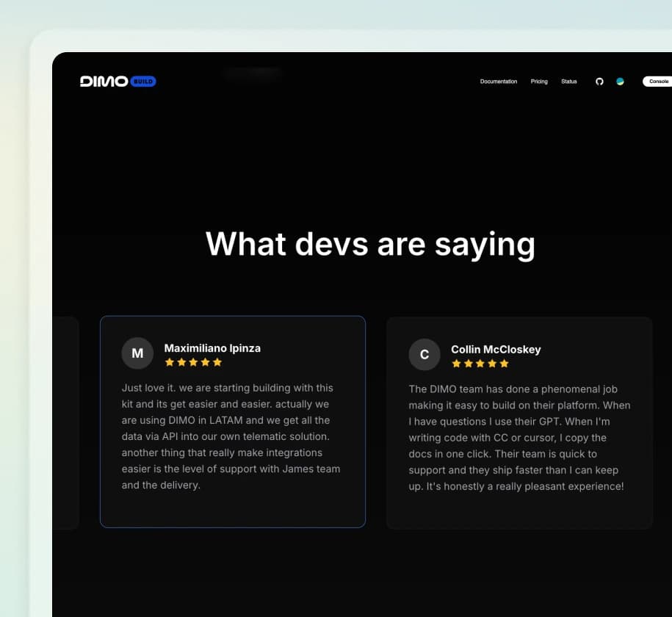The height and width of the screenshot is (617, 672).
Task: Click Collin McCloskey's name
Action: [x=496, y=350]
